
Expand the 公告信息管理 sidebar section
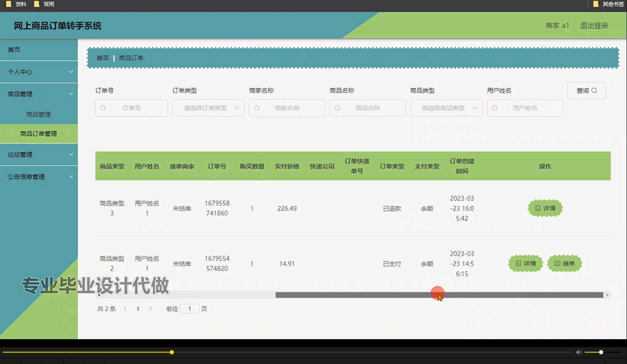pos(39,177)
